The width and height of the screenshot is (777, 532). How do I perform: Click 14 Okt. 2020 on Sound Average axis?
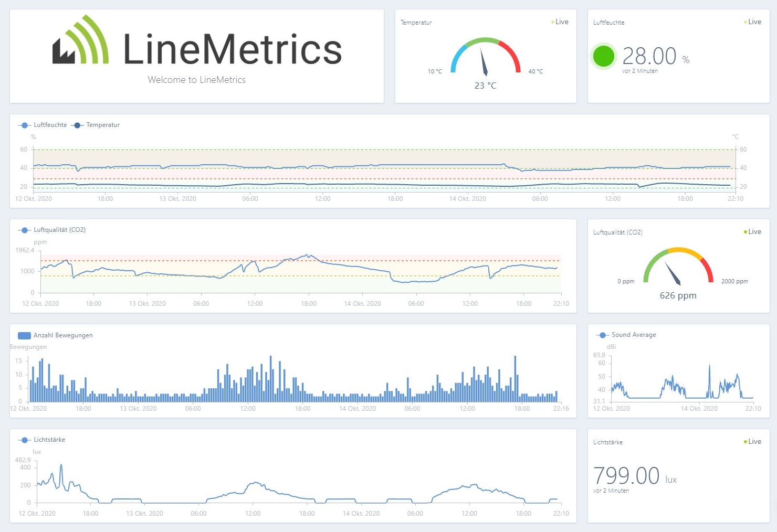point(699,409)
